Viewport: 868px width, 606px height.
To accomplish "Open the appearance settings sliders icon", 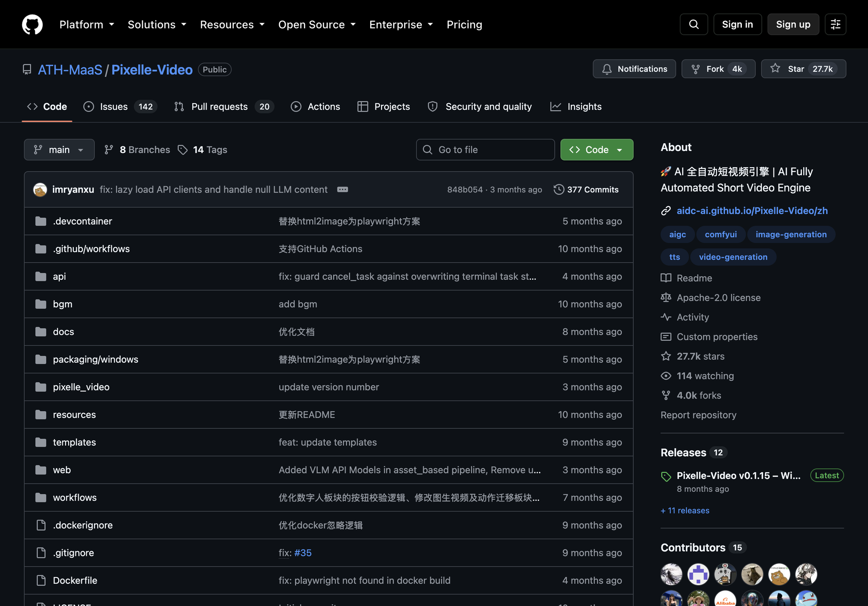I will tap(835, 24).
